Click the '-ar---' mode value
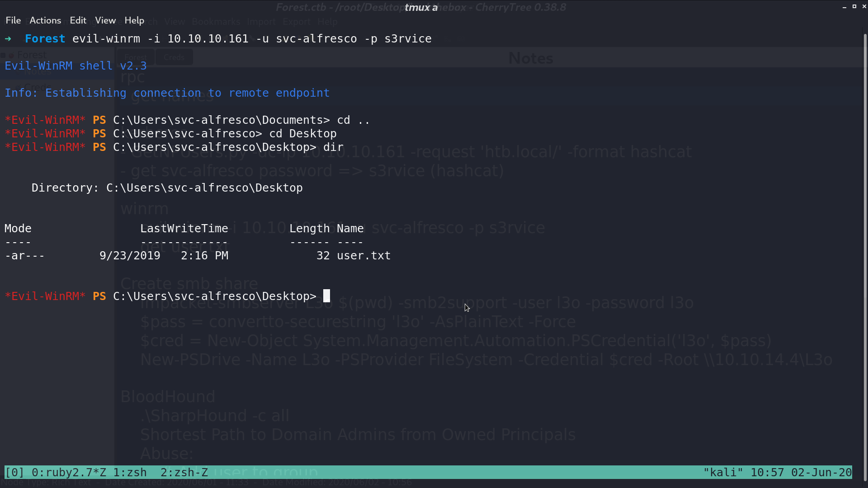Image resolution: width=868 pixels, height=488 pixels. click(24, 256)
